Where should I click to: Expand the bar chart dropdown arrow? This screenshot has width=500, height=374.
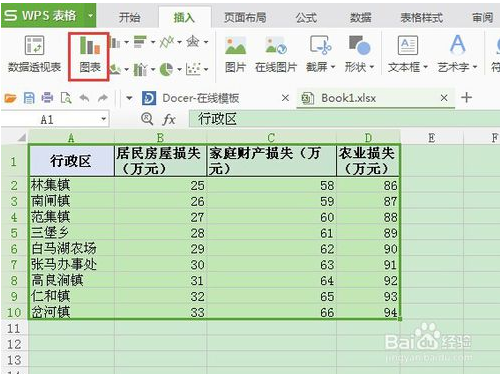(x=153, y=42)
